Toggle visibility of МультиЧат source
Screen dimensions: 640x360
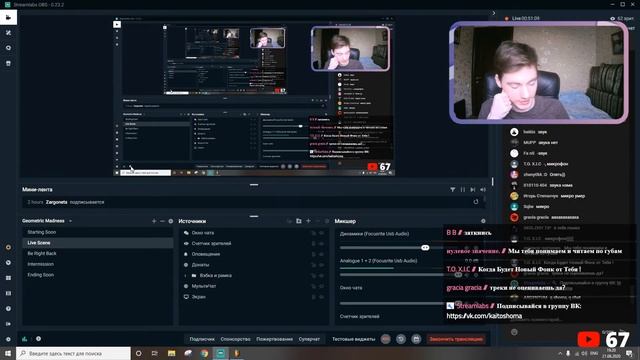(322, 286)
